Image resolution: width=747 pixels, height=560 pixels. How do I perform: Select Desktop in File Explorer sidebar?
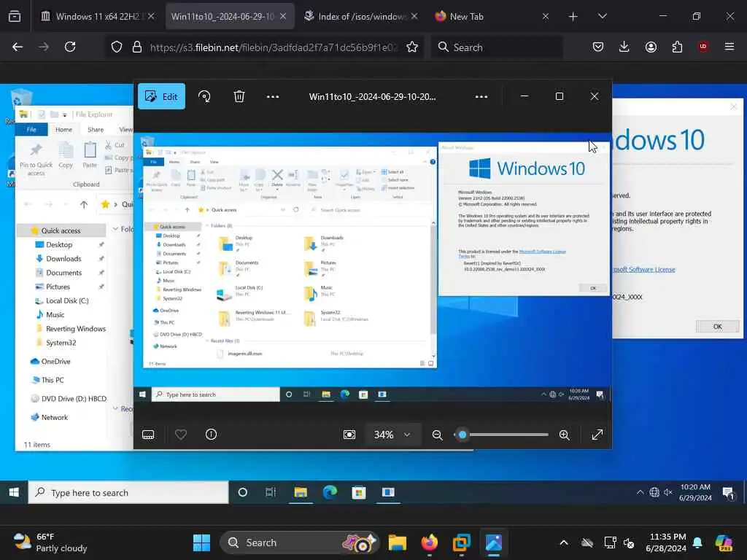tap(59, 245)
